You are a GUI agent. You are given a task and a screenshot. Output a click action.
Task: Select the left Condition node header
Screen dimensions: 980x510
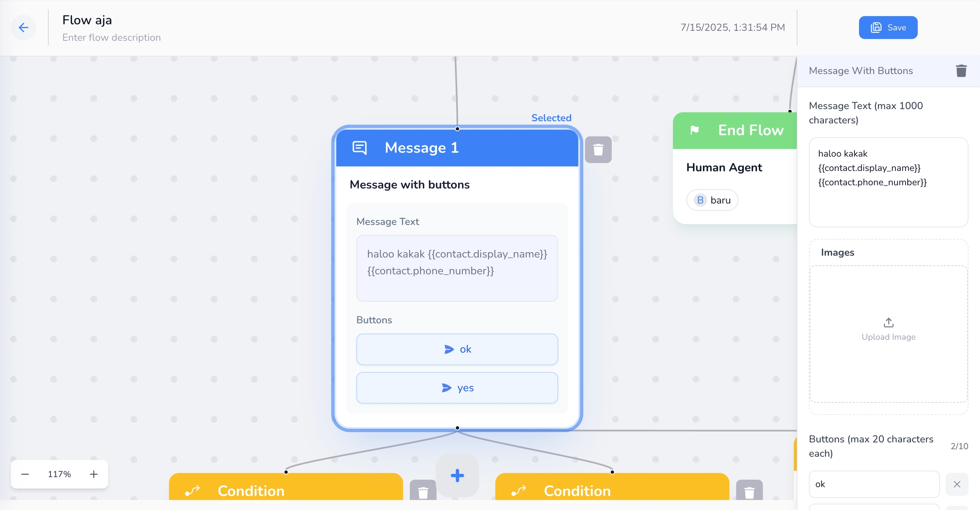tap(286, 489)
